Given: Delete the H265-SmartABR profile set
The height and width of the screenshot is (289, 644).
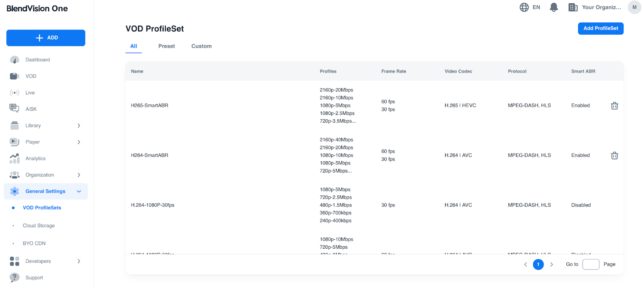Looking at the screenshot, I should (x=614, y=106).
